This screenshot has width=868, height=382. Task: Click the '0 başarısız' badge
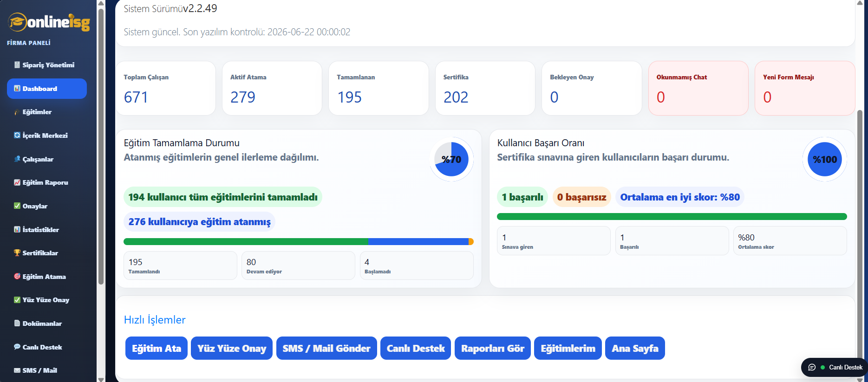click(581, 197)
